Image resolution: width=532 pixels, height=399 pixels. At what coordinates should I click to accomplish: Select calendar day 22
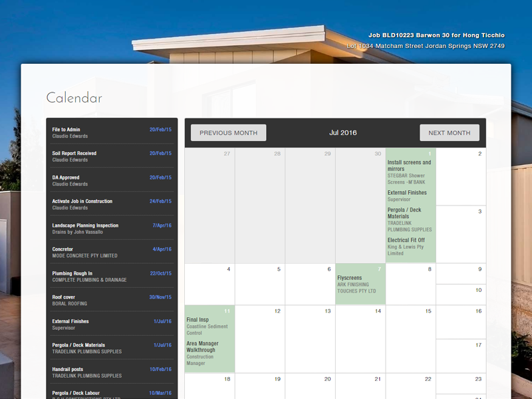click(410, 386)
